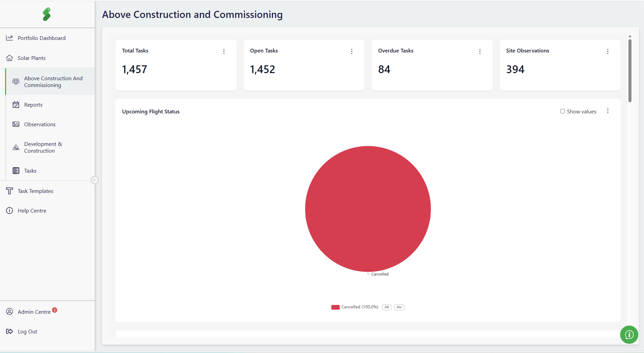Screen dimensions: 644x353
Task: Click the Reports calendar icon
Action: tap(16, 105)
